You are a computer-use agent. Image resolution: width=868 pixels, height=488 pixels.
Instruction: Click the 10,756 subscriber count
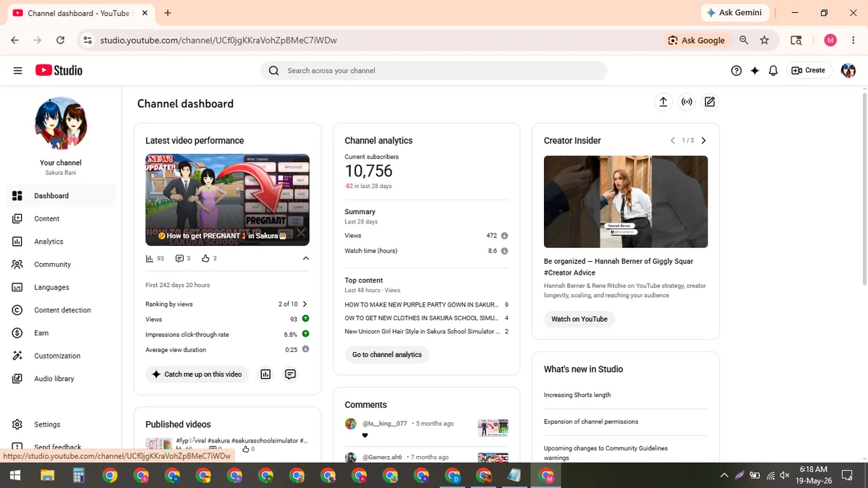pyautogui.click(x=368, y=171)
